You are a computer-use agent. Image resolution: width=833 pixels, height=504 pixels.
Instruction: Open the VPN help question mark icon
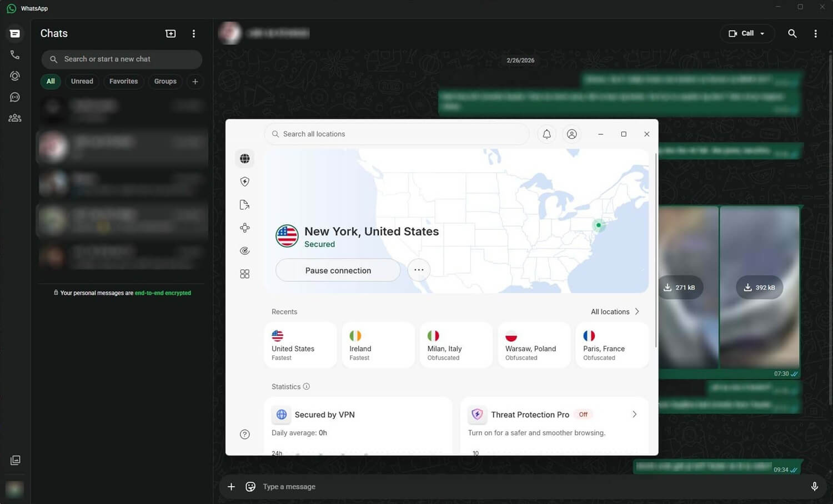click(245, 435)
